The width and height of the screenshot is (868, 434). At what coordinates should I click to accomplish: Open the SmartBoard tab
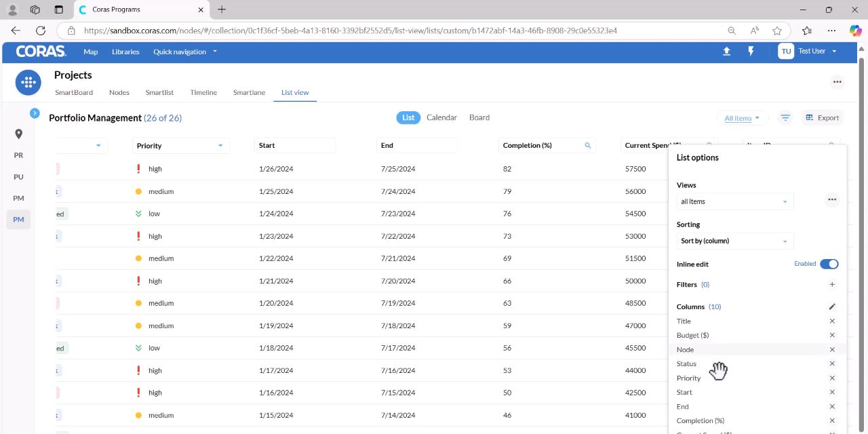click(x=74, y=92)
